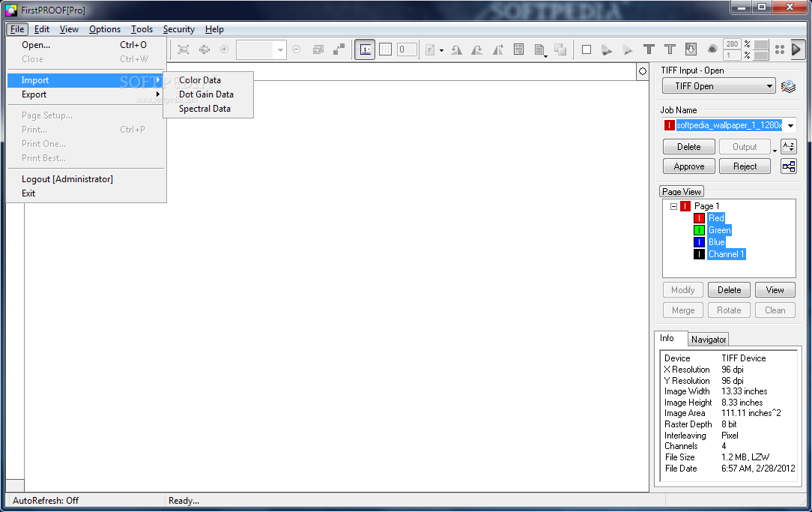Open the empty zoom level combo box
The image size is (812, 512).
click(261, 49)
